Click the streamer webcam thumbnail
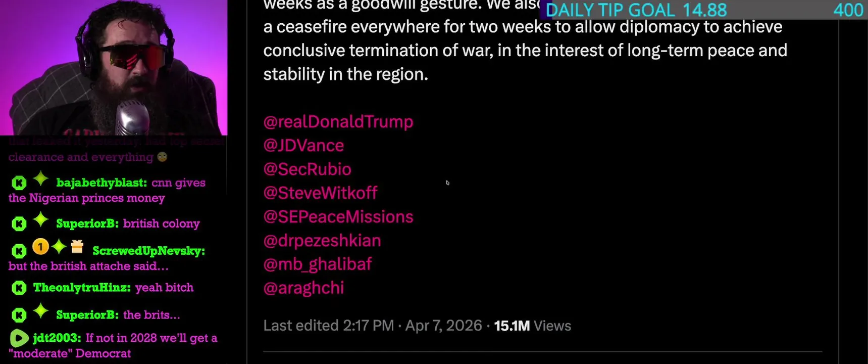This screenshot has width=868, height=364. [114, 67]
